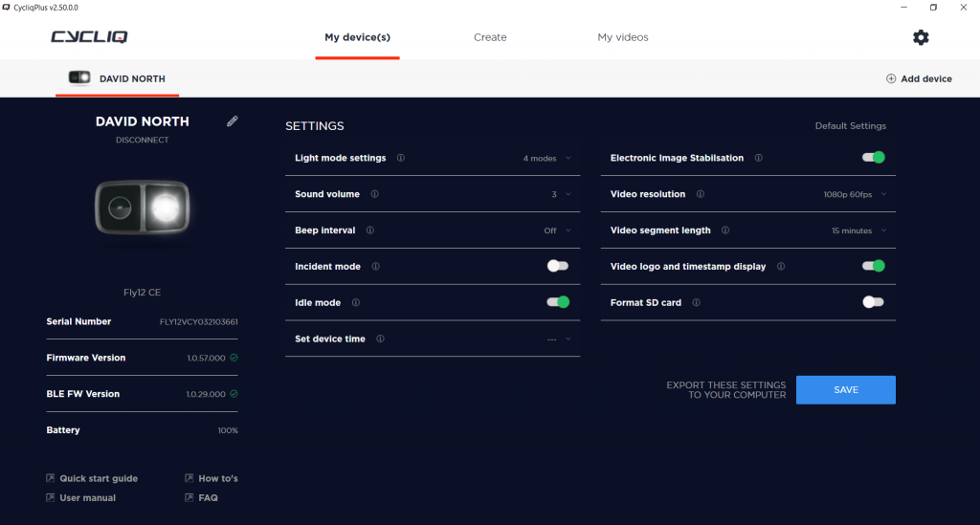The height and width of the screenshot is (525, 980).
Task: Switch to the My device(s) tab
Action: [358, 37]
